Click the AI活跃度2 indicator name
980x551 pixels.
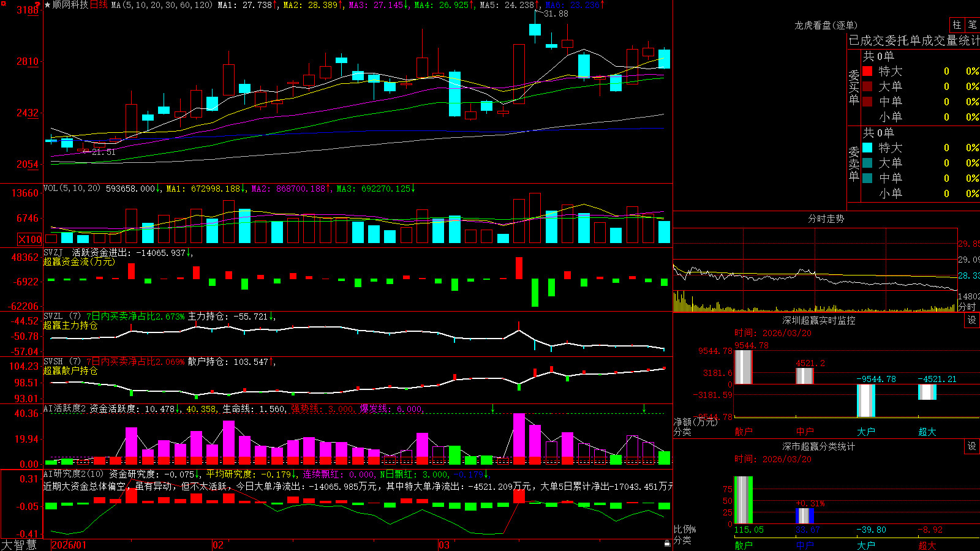[65, 408]
